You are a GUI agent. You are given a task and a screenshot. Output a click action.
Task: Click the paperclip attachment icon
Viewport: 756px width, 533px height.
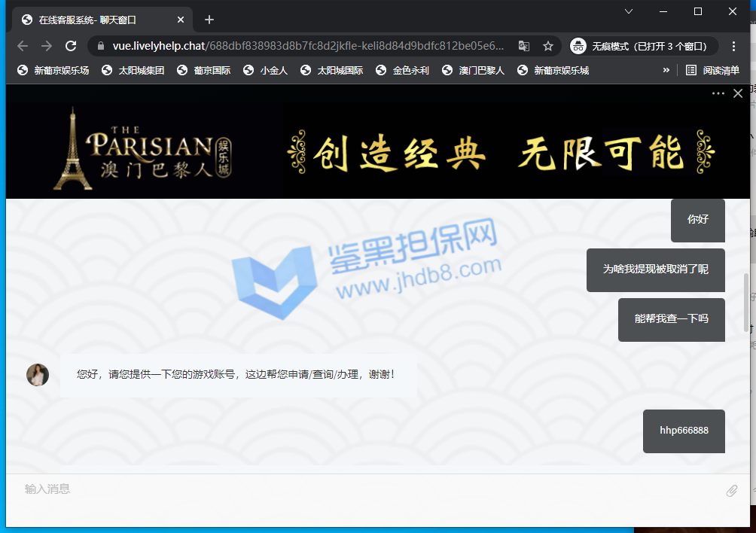point(731,491)
